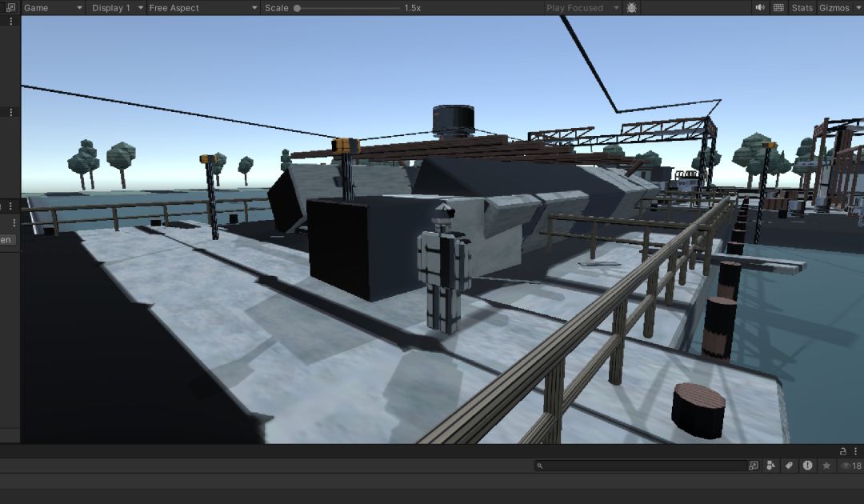Click the exclamation mark filter icon
The width and height of the screenshot is (864, 504).
tap(807, 466)
